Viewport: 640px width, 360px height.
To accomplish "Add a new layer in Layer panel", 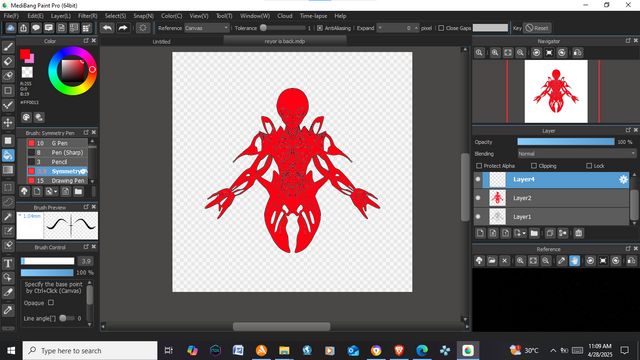I will click(x=480, y=233).
